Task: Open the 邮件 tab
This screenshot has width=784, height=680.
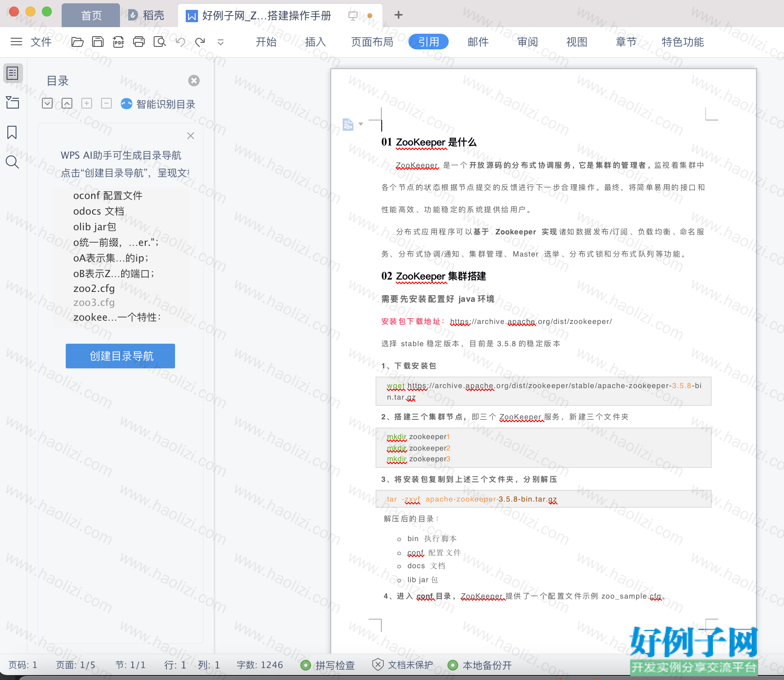Action: pos(478,42)
